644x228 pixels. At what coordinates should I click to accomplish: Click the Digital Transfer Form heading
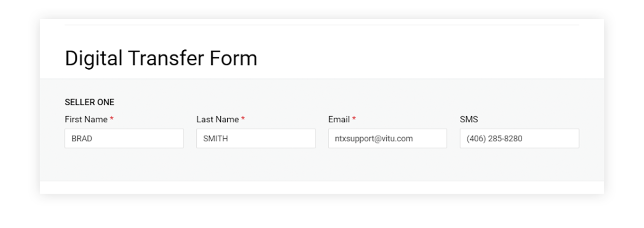(161, 58)
